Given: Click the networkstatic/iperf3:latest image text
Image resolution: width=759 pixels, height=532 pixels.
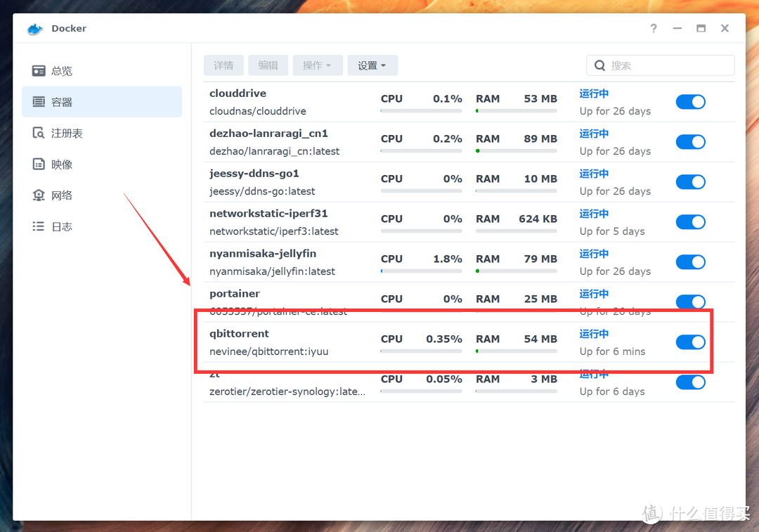Looking at the screenshot, I should click(273, 231).
